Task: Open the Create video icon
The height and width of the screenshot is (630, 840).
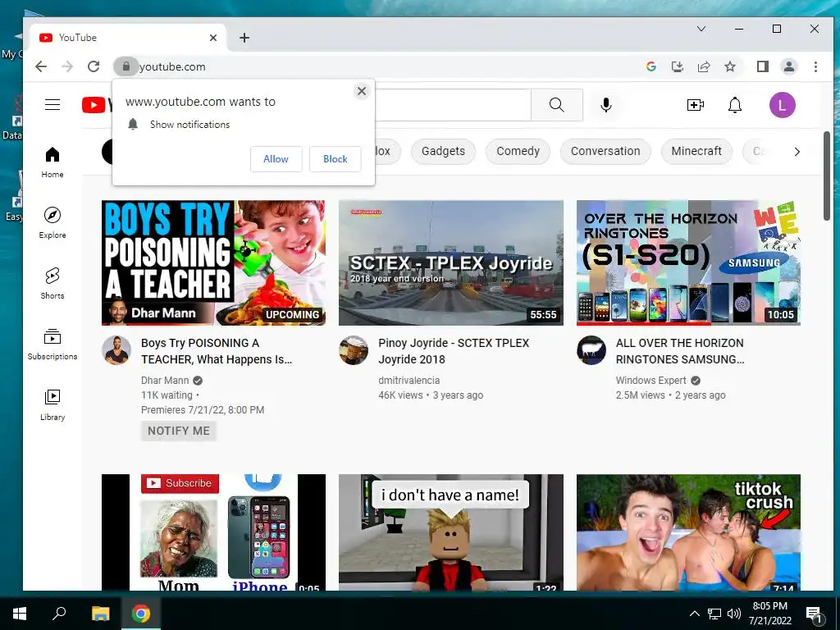Action: pos(696,105)
